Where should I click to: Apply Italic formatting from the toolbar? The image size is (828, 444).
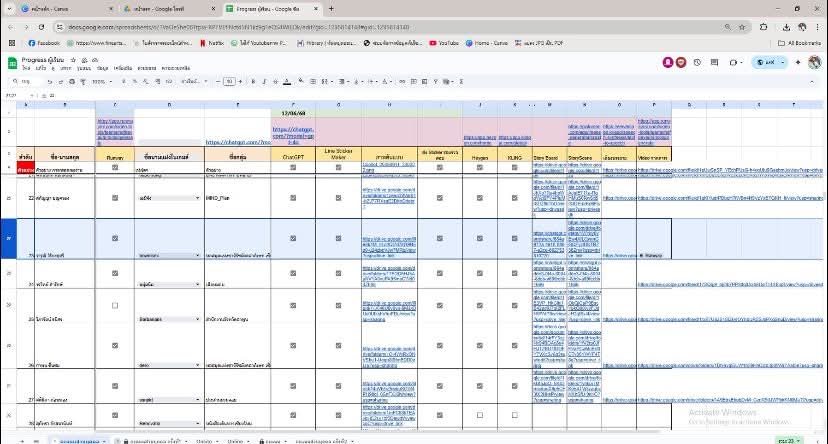pyautogui.click(x=262, y=81)
